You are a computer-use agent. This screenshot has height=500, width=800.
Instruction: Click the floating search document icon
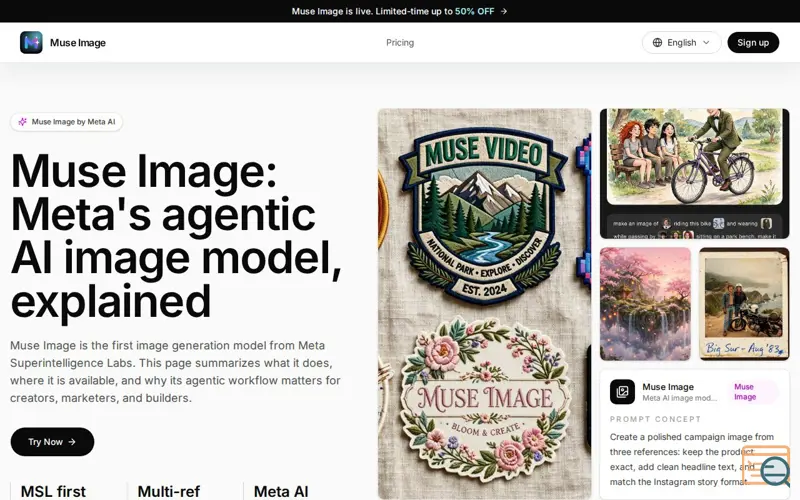coord(766,466)
